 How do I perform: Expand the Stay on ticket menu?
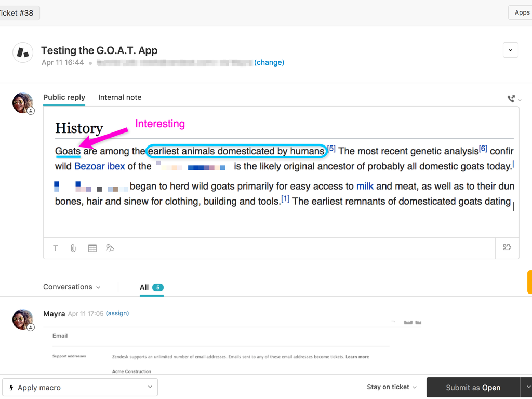point(392,387)
